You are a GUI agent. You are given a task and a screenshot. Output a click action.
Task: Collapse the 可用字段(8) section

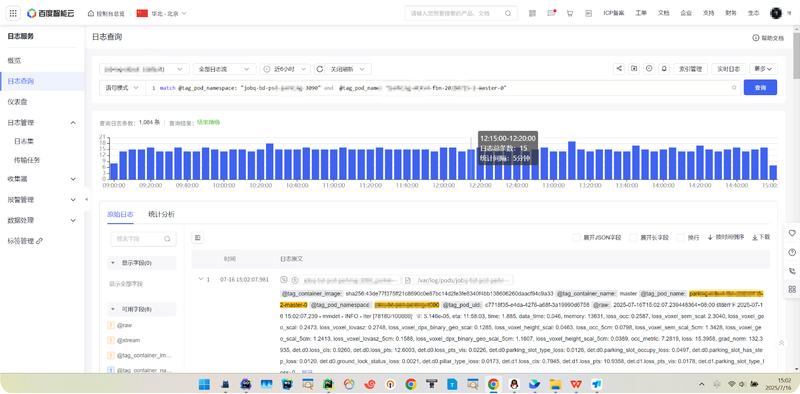coord(113,309)
